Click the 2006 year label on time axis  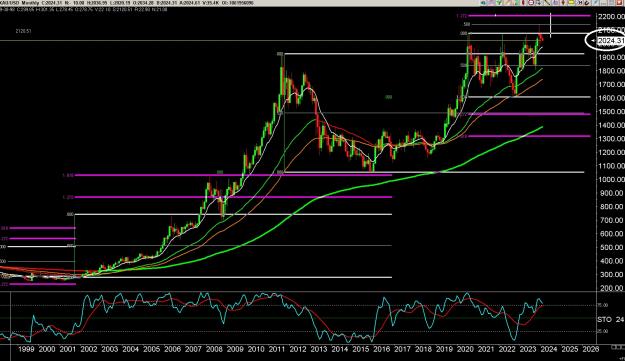click(172, 349)
